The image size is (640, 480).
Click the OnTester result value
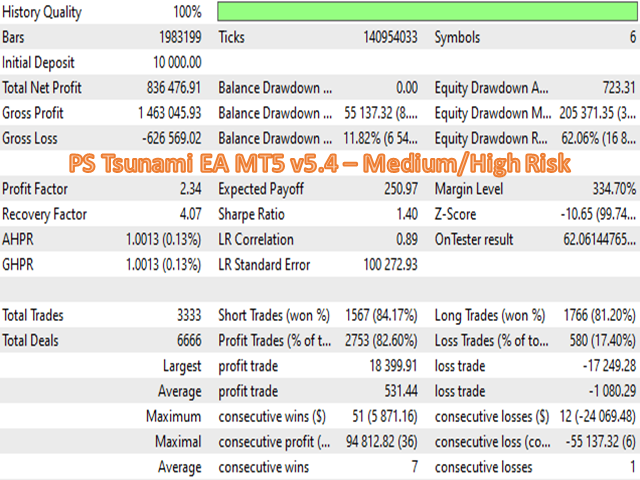pyautogui.click(x=599, y=240)
